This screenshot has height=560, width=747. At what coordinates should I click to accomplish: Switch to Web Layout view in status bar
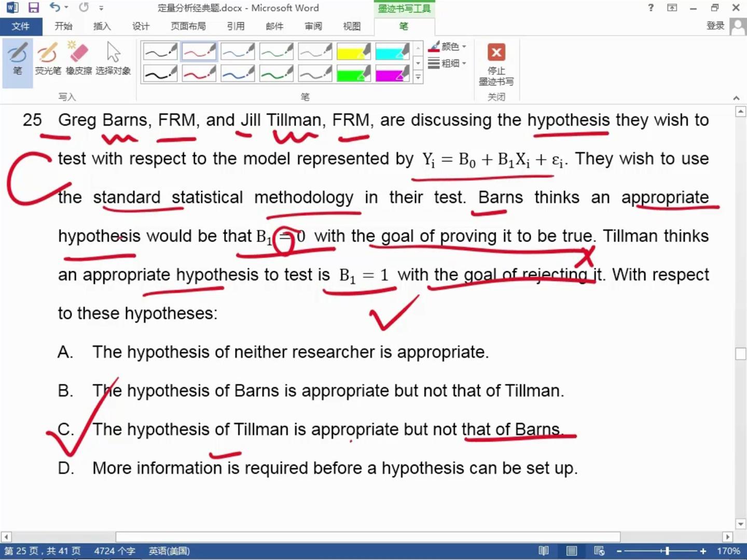tap(599, 551)
